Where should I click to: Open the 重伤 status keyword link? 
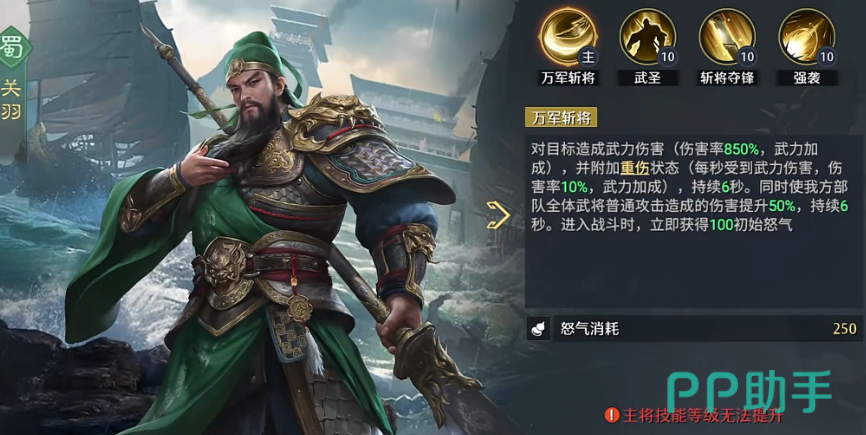(634, 168)
